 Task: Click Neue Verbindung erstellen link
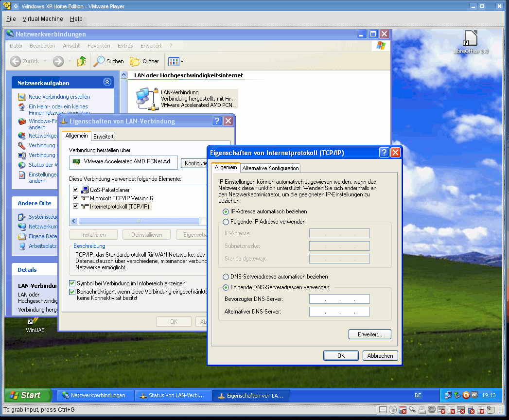click(59, 97)
